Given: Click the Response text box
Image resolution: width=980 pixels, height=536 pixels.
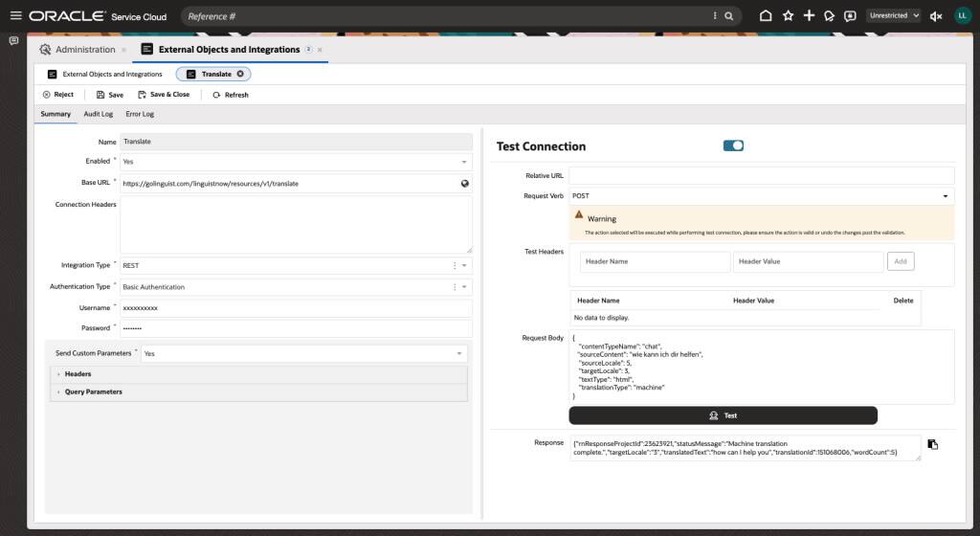Looking at the screenshot, I should tap(745, 448).
